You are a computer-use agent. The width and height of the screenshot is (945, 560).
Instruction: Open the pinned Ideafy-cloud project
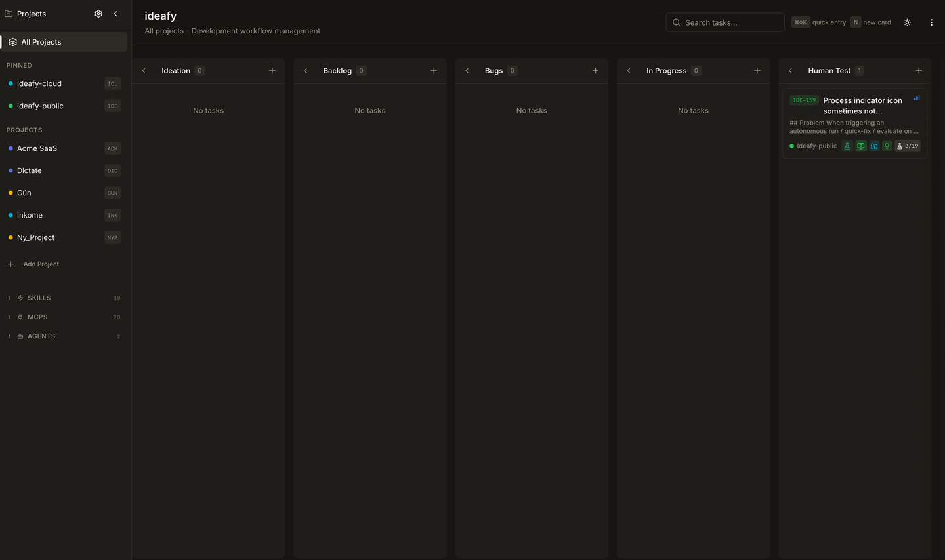[64, 84]
